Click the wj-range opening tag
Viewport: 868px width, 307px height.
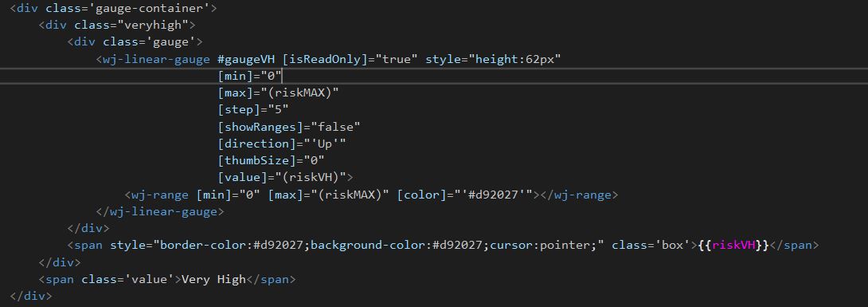click(x=157, y=195)
